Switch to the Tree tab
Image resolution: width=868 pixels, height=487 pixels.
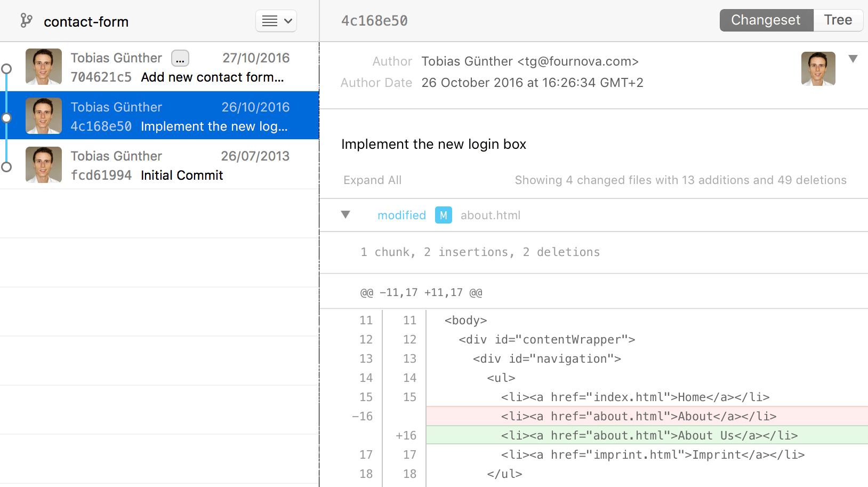coord(838,20)
